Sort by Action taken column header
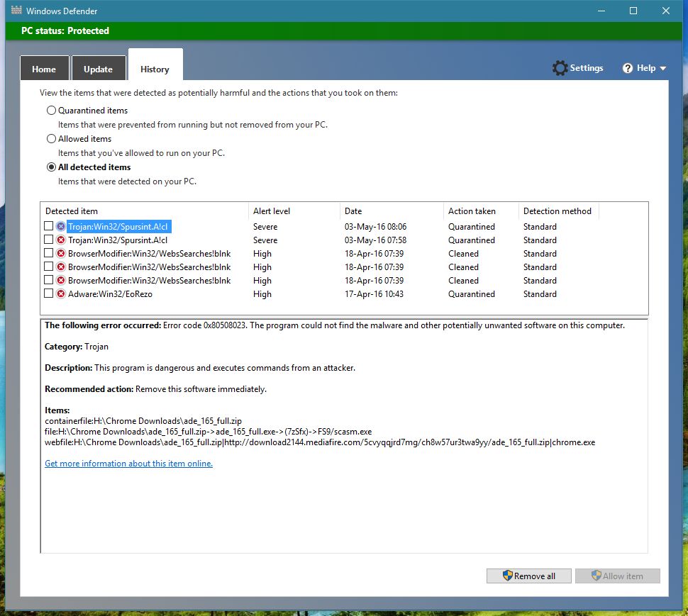Image resolution: width=688 pixels, height=616 pixels. 481,211
